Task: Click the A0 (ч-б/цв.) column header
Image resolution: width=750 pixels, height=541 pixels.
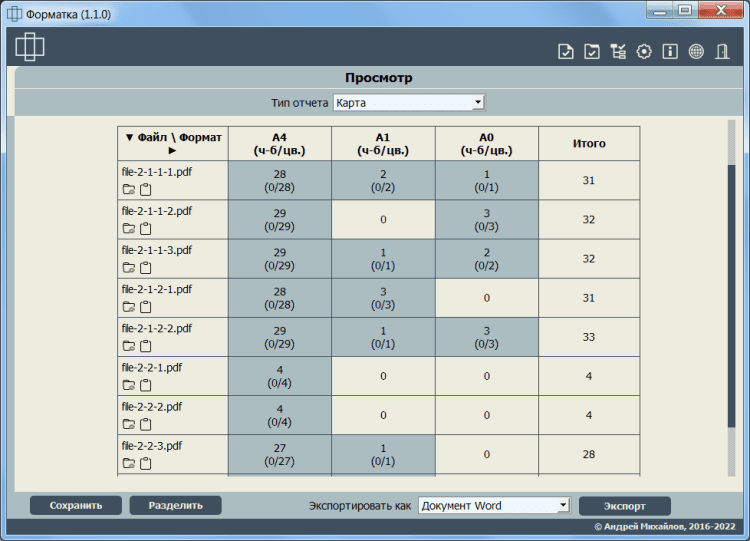Action: tap(486, 144)
